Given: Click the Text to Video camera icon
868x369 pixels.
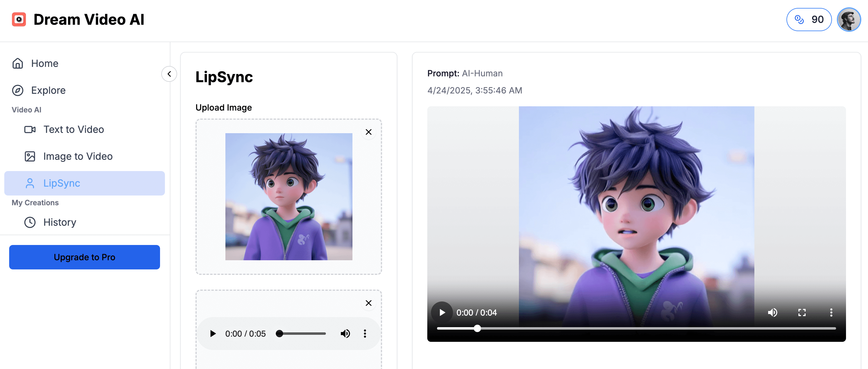Looking at the screenshot, I should point(30,130).
